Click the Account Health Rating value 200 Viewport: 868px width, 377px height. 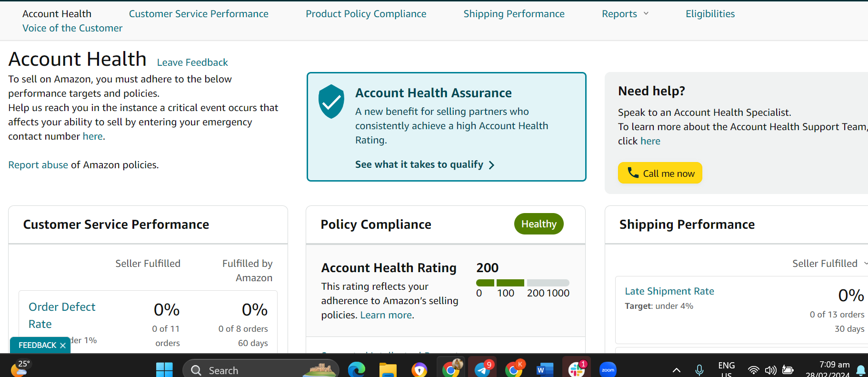488,268
